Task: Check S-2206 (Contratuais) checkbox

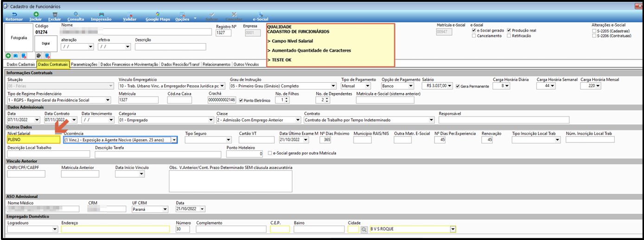Action: (x=594, y=36)
